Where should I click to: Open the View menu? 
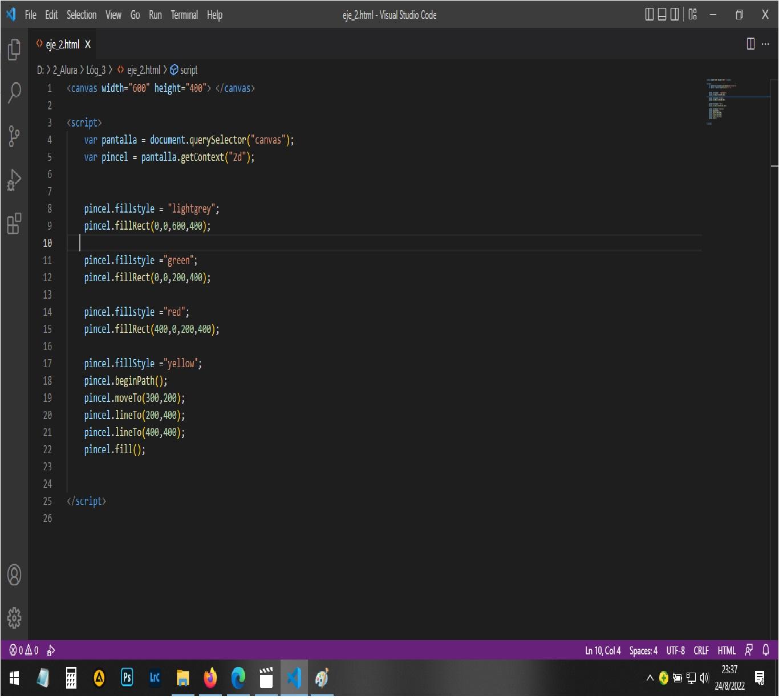click(113, 15)
